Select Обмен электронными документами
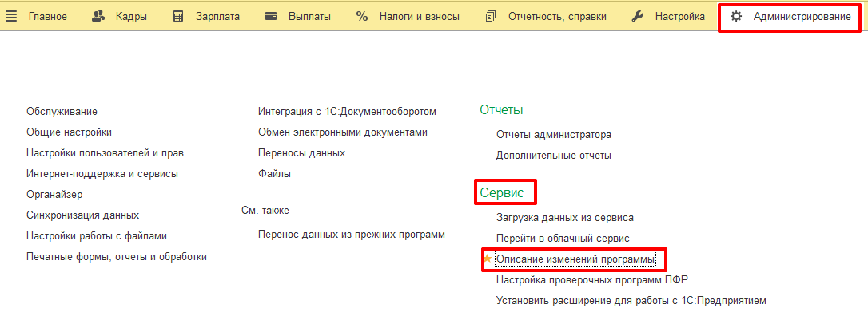The width and height of the screenshot is (868, 332). (x=342, y=132)
